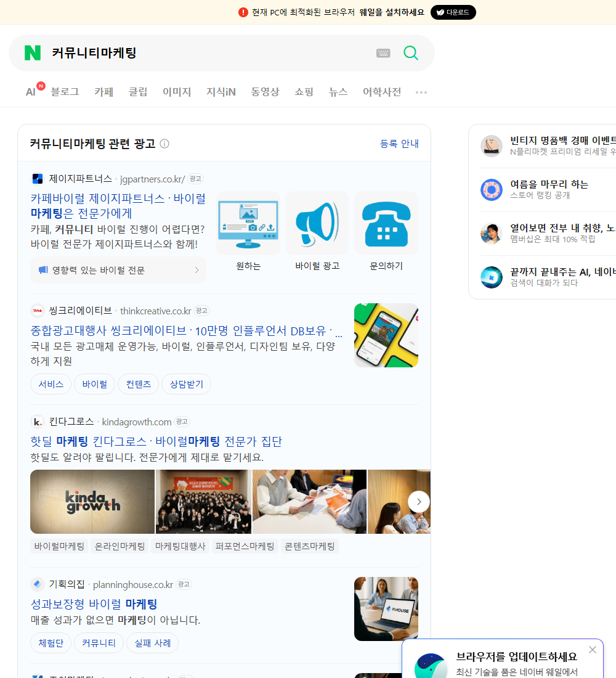616x678 pixels.
Task: Click the megaphone 바이럴 광고 icon
Action: point(317,224)
